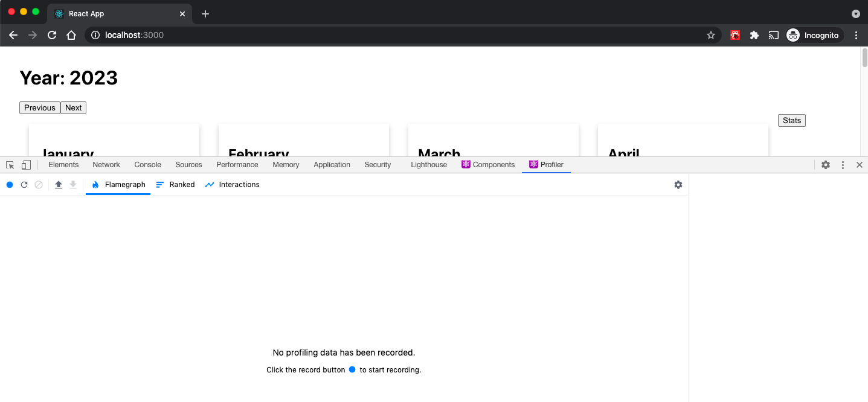Open the tab search dropdown arrow
The image size is (868, 402).
(x=856, y=13)
